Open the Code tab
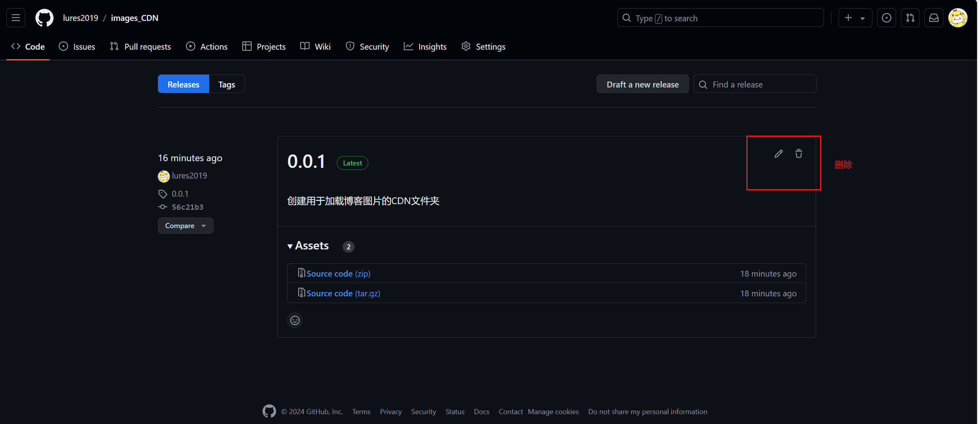This screenshot has height=424, width=980. (28, 46)
